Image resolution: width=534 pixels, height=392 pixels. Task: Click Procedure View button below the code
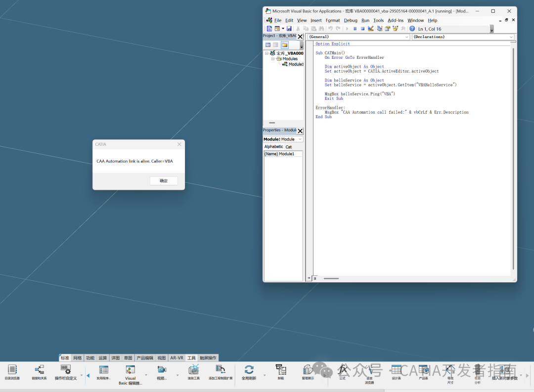(x=309, y=278)
